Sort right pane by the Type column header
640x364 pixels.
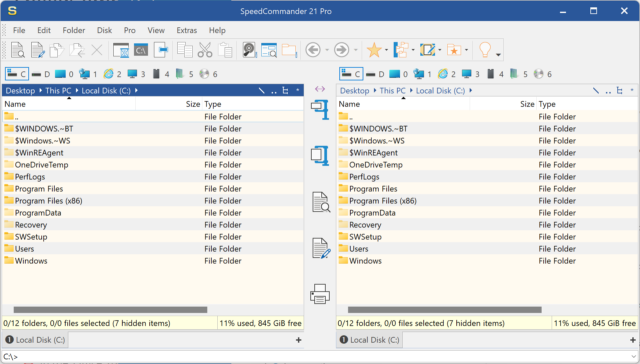coord(587,104)
